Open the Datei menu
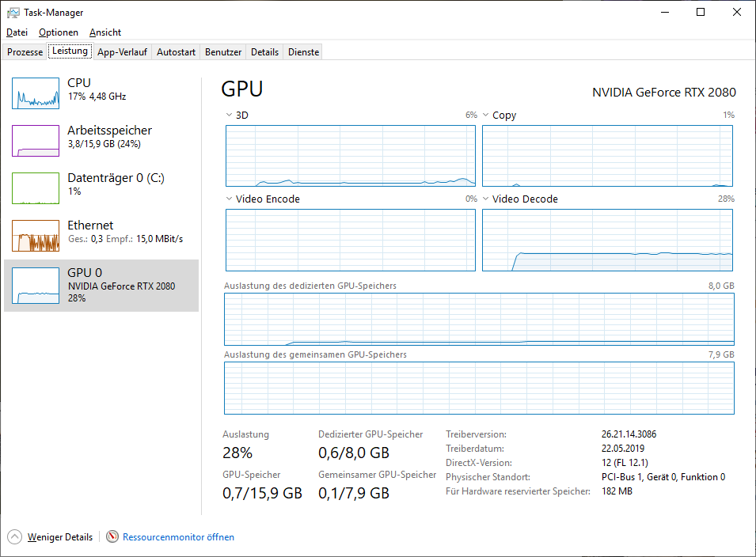The width and height of the screenshot is (756, 557). point(17,32)
